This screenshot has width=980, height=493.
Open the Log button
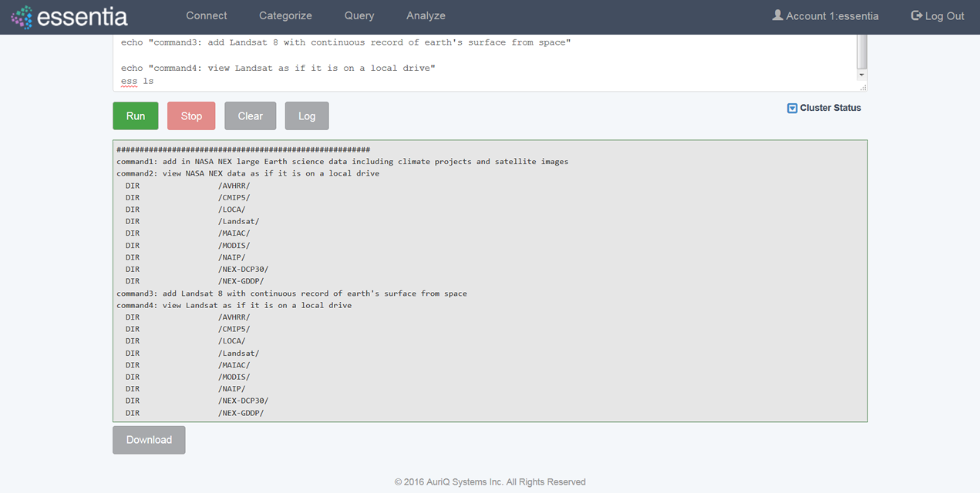click(307, 116)
